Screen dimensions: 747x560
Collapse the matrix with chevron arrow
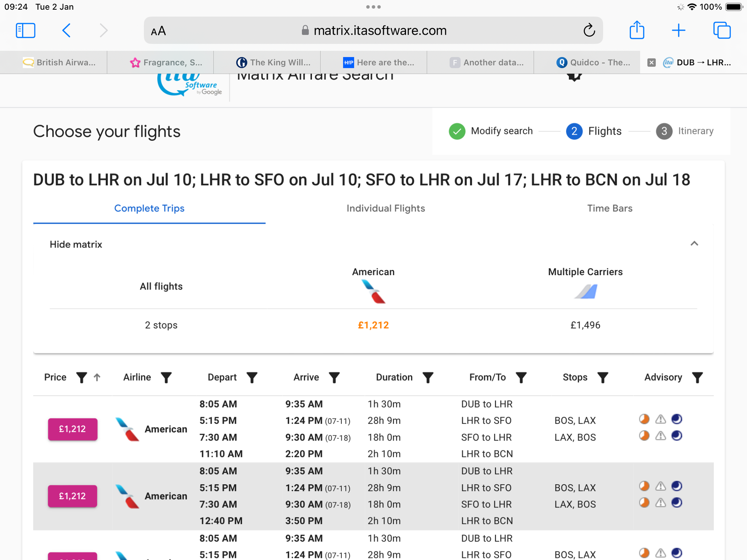(x=694, y=244)
